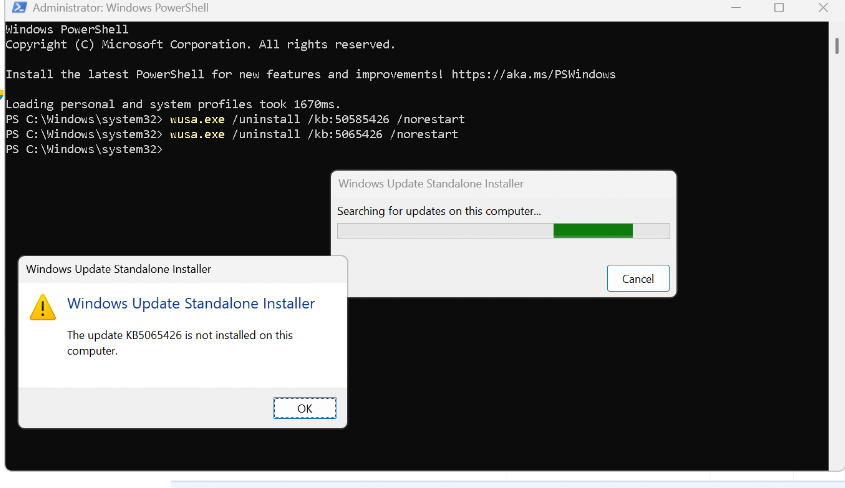Click the searching dialog's title bar
Image resolution: width=845 pixels, height=488 pixels.
pos(503,184)
